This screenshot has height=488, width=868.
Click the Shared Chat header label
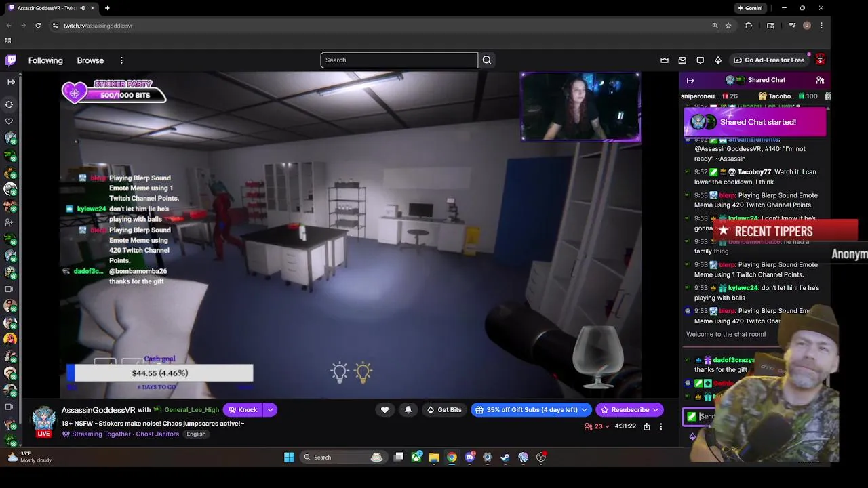766,80
